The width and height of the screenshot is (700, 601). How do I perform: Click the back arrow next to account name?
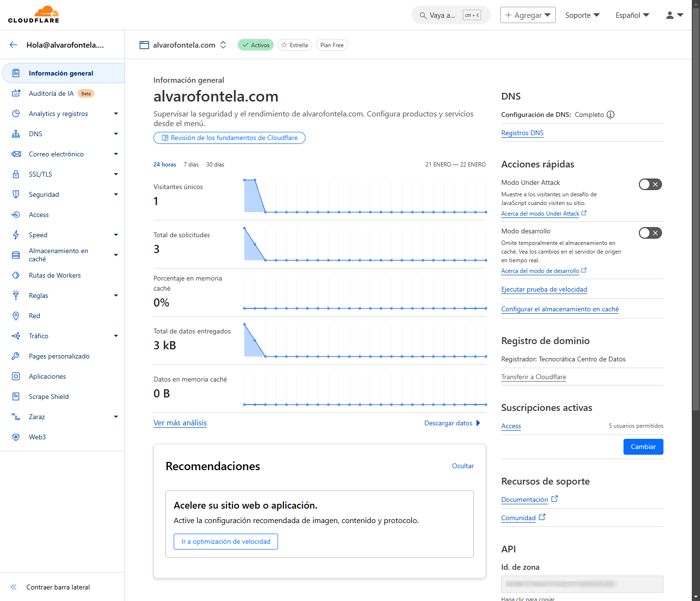tap(13, 45)
